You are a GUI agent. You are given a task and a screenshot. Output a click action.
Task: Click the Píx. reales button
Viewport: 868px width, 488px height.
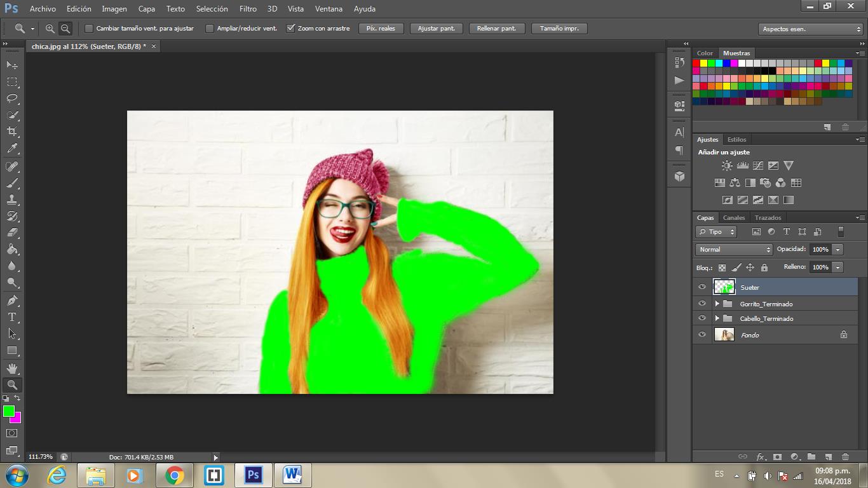381,29
